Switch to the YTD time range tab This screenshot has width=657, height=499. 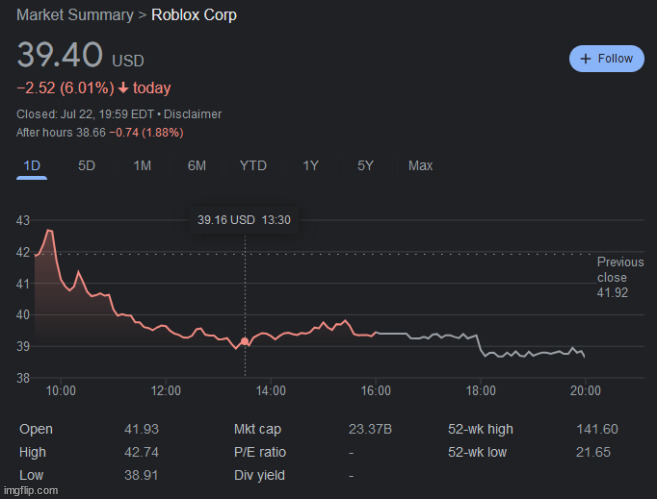click(x=253, y=165)
